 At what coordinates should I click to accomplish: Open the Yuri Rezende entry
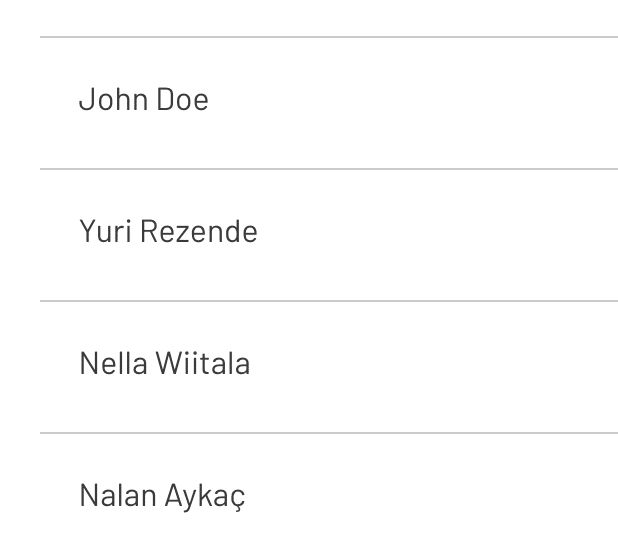pos(168,232)
